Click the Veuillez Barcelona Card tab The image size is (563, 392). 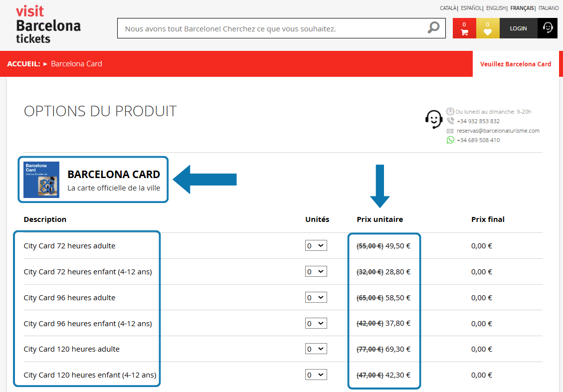click(516, 64)
